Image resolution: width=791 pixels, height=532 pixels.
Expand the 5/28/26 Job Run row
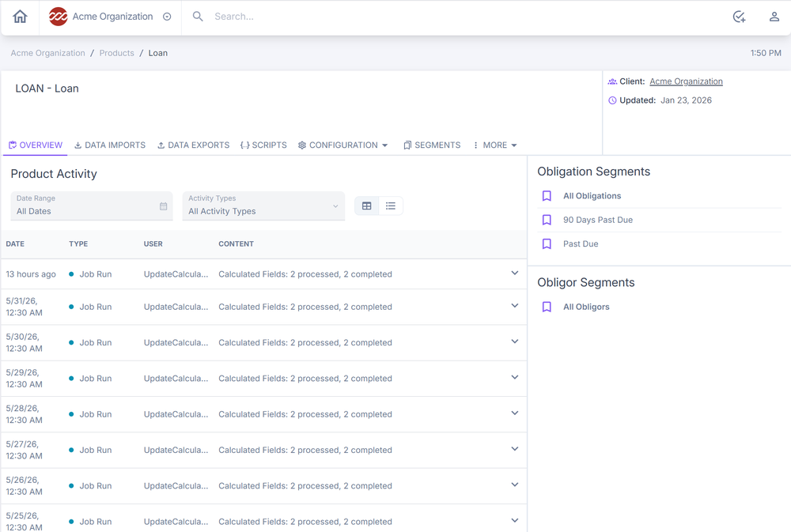coord(515,413)
